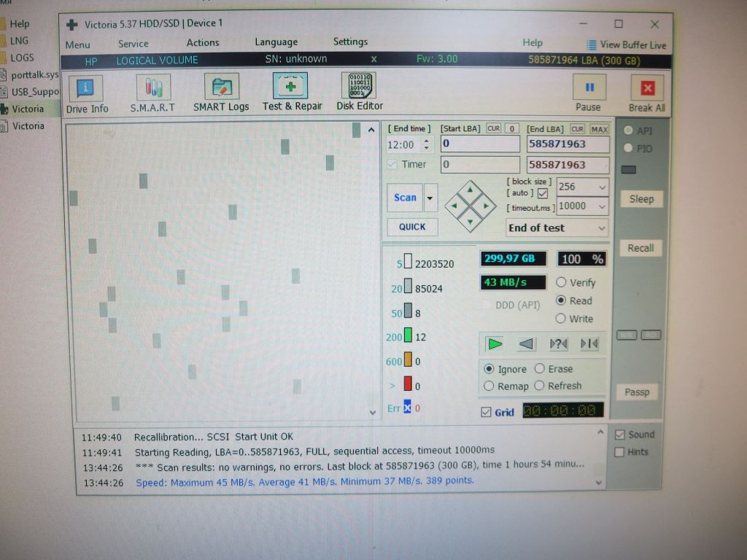Open the S.M.A.R.T attributes view
Image resolution: width=747 pixels, height=560 pixels.
pos(153,93)
